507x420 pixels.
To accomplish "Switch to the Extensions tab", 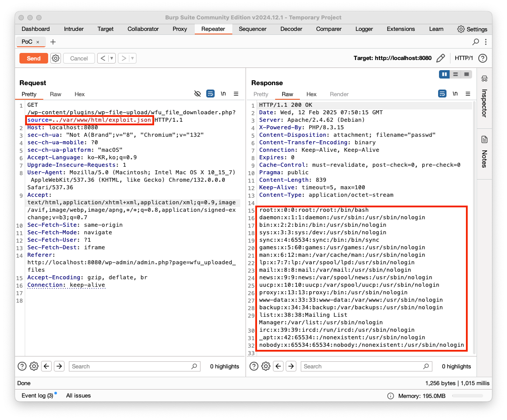I will (401, 29).
